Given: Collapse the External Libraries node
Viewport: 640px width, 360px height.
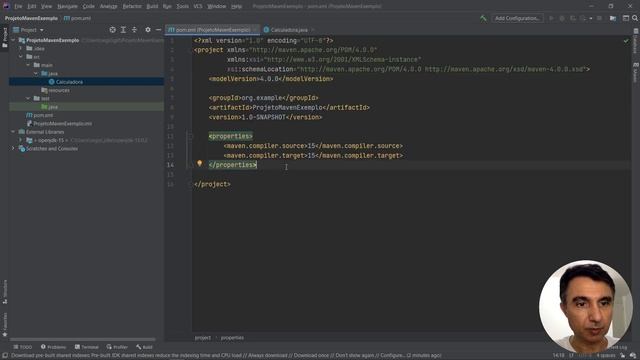Looking at the screenshot, I should 13,132.
